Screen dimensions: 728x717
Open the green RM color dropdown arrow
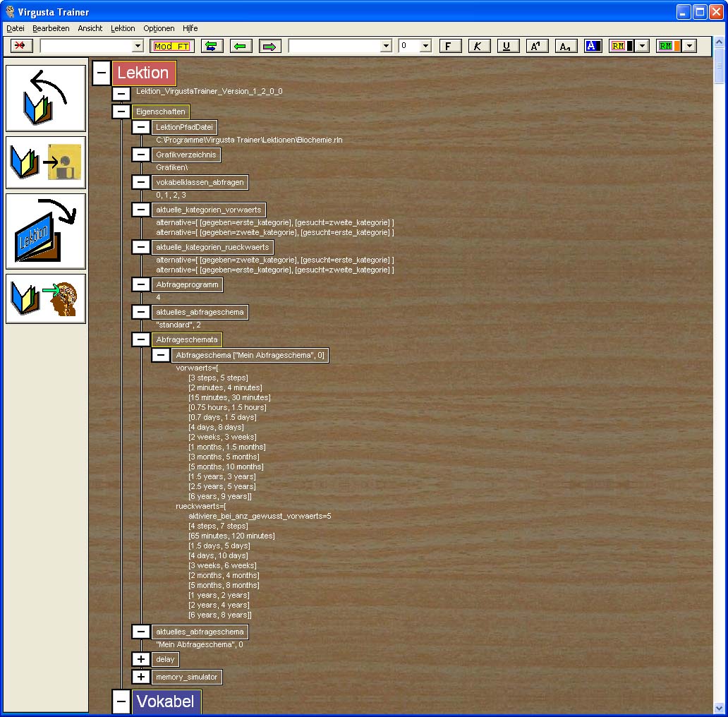click(689, 46)
